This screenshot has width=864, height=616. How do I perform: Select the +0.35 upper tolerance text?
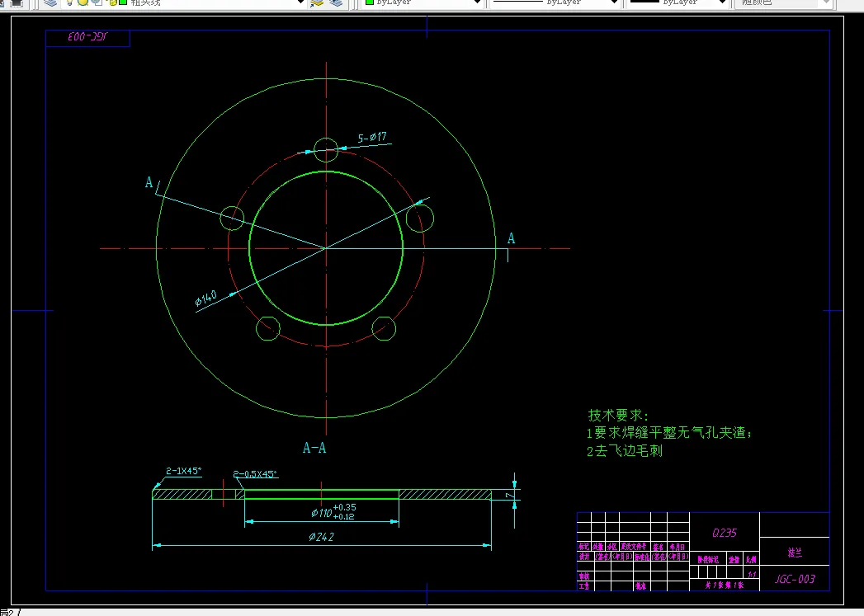[x=344, y=507]
